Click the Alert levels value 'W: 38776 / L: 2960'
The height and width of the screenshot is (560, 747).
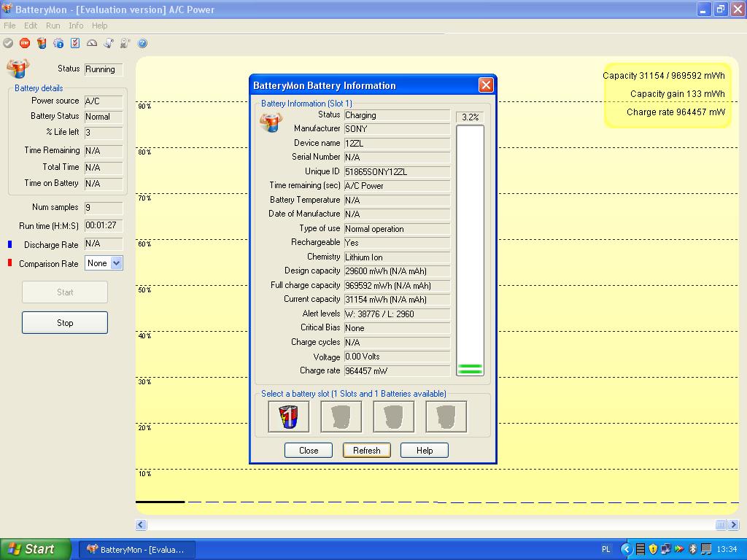[x=397, y=314]
